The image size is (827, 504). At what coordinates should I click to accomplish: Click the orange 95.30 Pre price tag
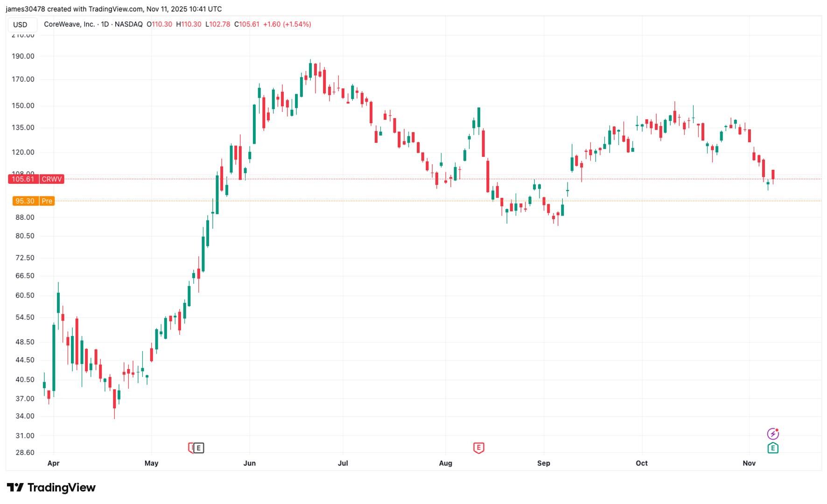coord(34,201)
